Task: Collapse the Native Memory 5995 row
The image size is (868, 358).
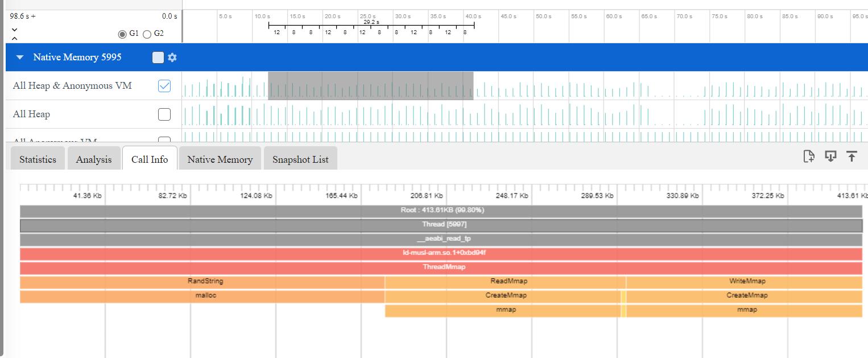Action: click(20, 57)
